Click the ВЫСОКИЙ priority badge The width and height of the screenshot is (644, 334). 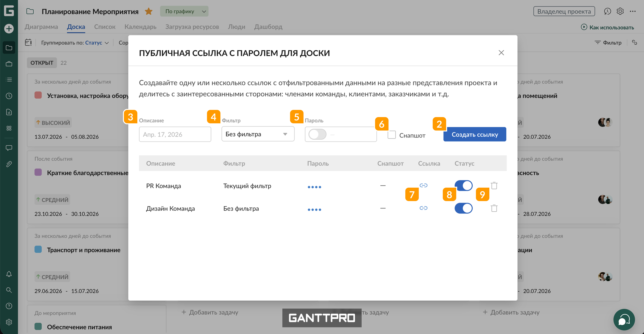tap(53, 123)
